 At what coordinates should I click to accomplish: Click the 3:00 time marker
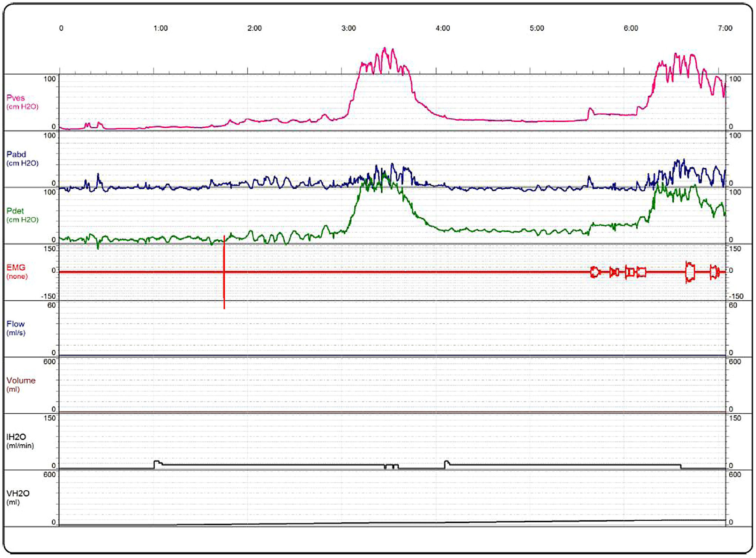click(x=349, y=28)
